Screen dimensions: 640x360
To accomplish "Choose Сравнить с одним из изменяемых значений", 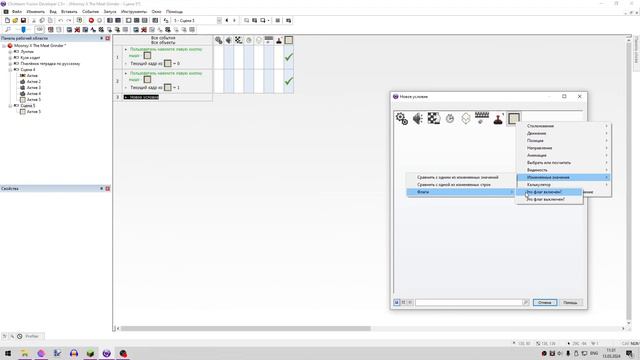I will click(461, 178).
